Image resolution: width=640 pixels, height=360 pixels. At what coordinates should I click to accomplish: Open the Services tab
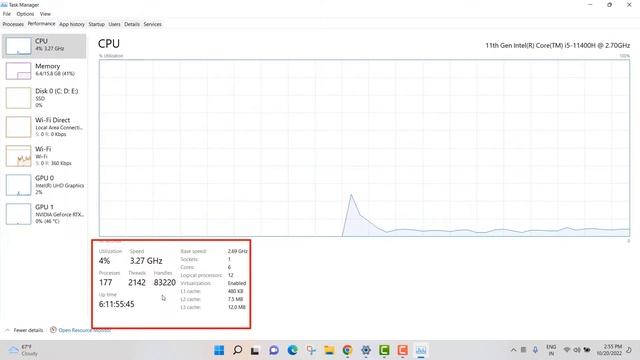click(x=153, y=24)
